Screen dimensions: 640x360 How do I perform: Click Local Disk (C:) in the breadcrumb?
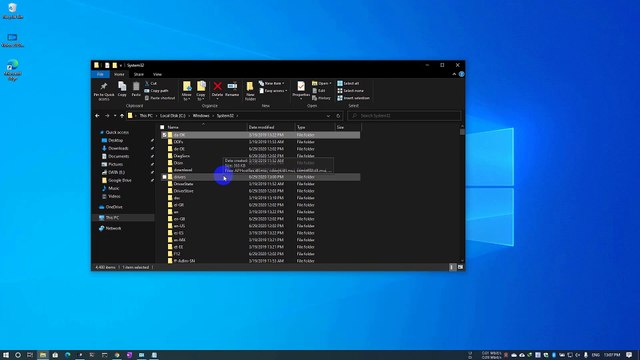173,116
